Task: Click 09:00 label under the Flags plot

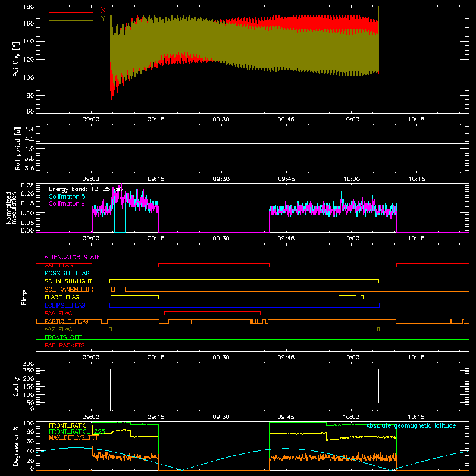Action: [91, 358]
